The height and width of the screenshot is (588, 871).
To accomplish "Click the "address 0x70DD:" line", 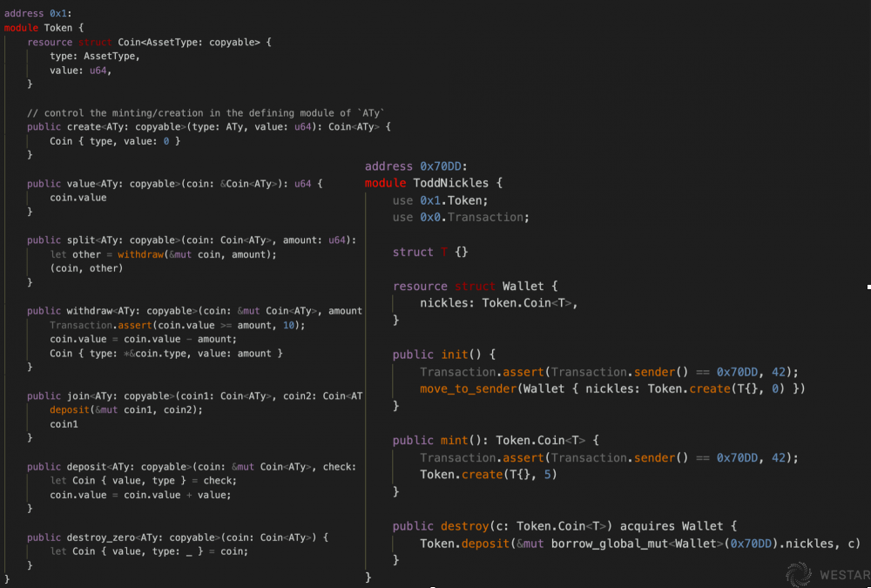I will pos(416,166).
